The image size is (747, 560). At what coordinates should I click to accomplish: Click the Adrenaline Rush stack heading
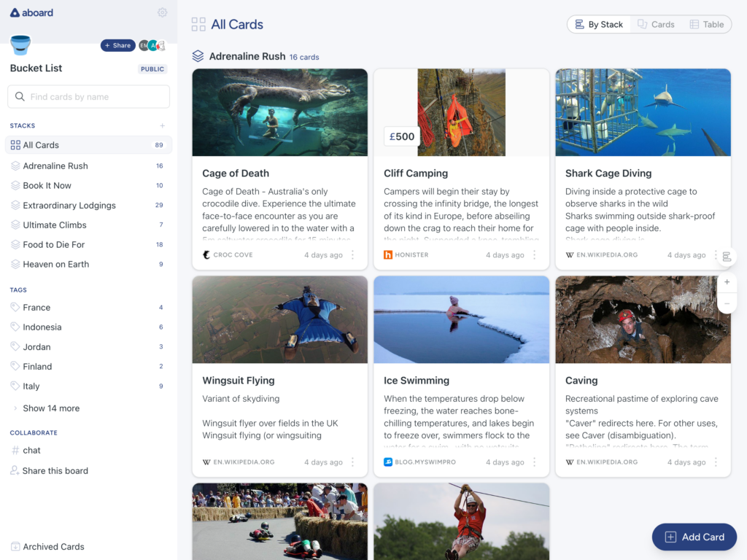247,56
